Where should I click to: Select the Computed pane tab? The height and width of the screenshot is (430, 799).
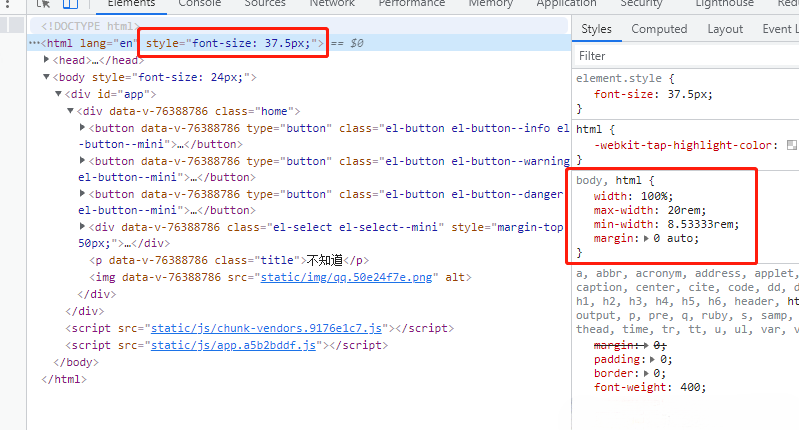tap(659, 29)
